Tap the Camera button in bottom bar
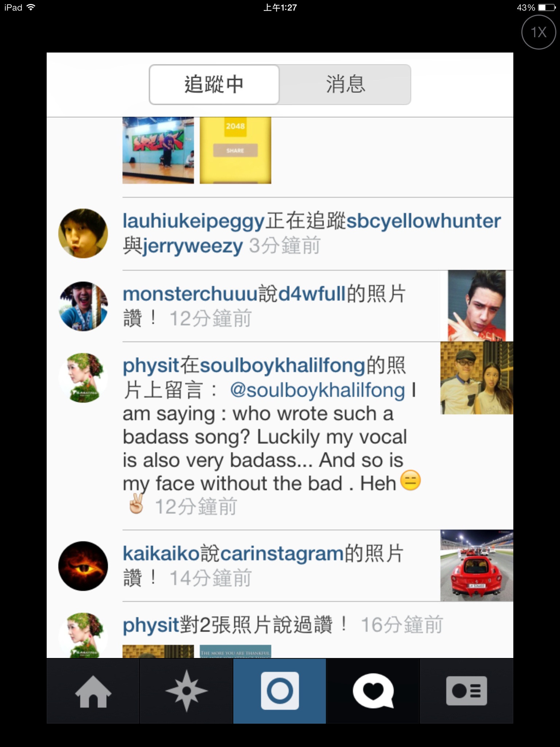The image size is (560, 747). (x=280, y=691)
